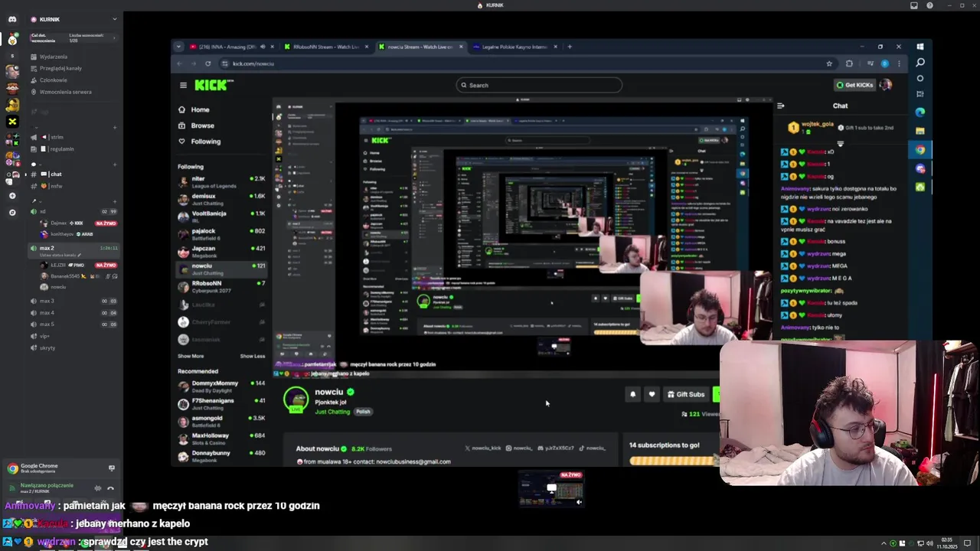Click the Kick search field

click(x=539, y=85)
